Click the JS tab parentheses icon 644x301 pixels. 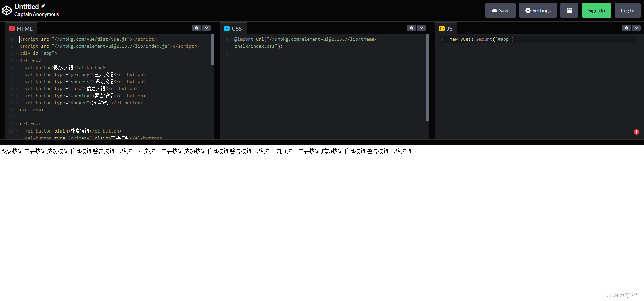pyautogui.click(x=442, y=29)
